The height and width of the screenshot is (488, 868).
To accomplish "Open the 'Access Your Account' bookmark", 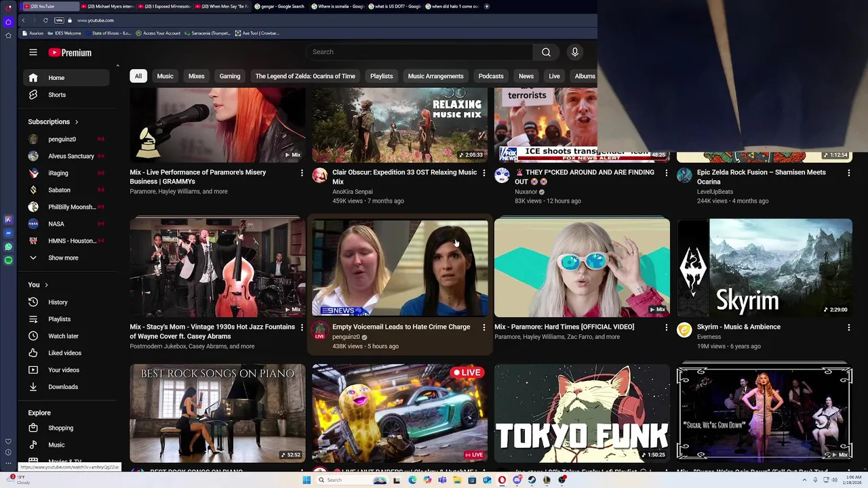I will 158,33.
